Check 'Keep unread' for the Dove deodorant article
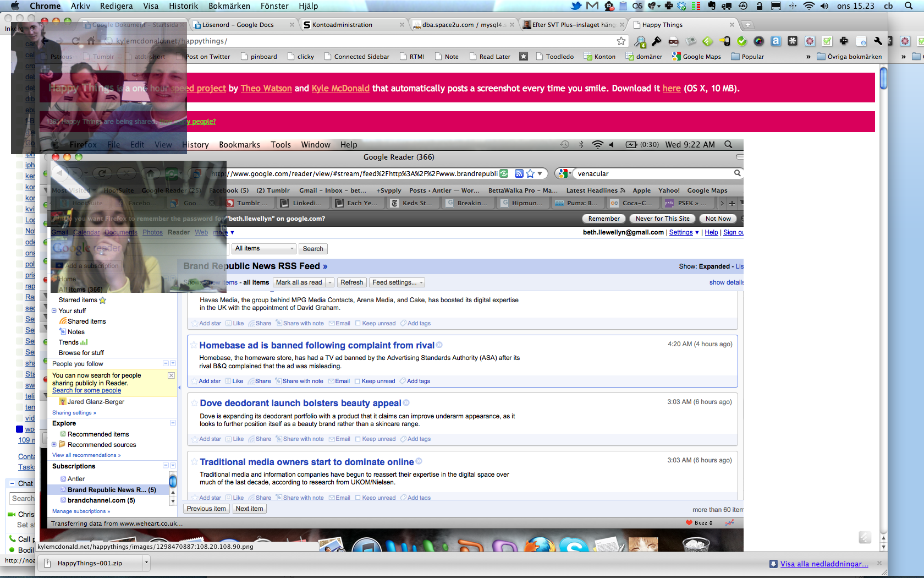The height and width of the screenshot is (578, 924). pyautogui.click(x=358, y=439)
